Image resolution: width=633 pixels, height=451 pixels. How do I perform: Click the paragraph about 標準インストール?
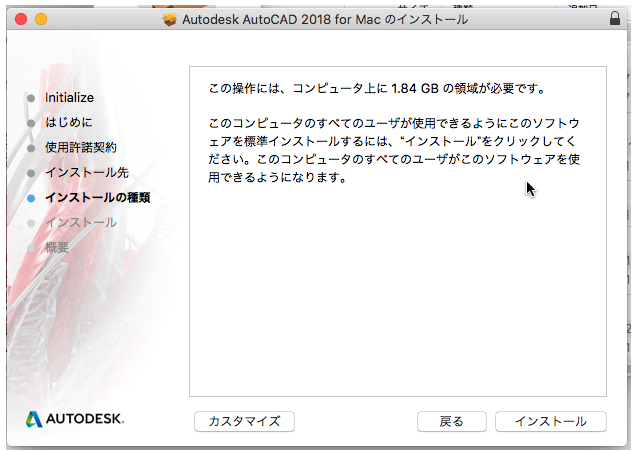coord(394,150)
